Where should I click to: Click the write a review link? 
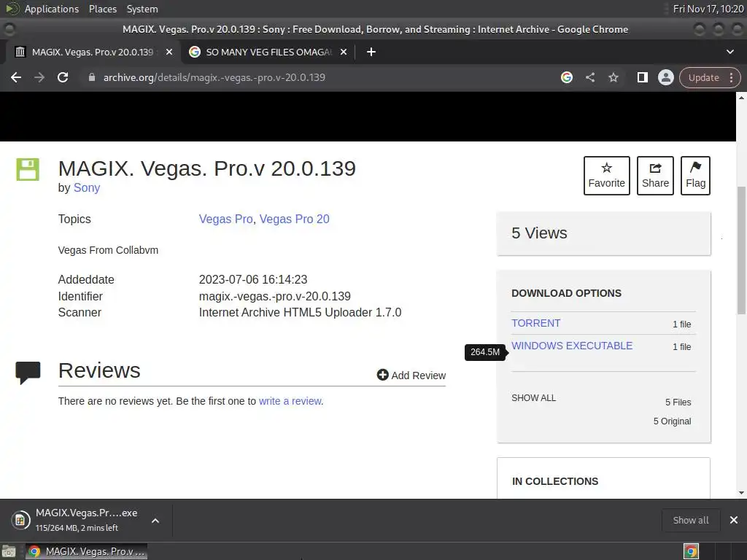[x=290, y=401]
